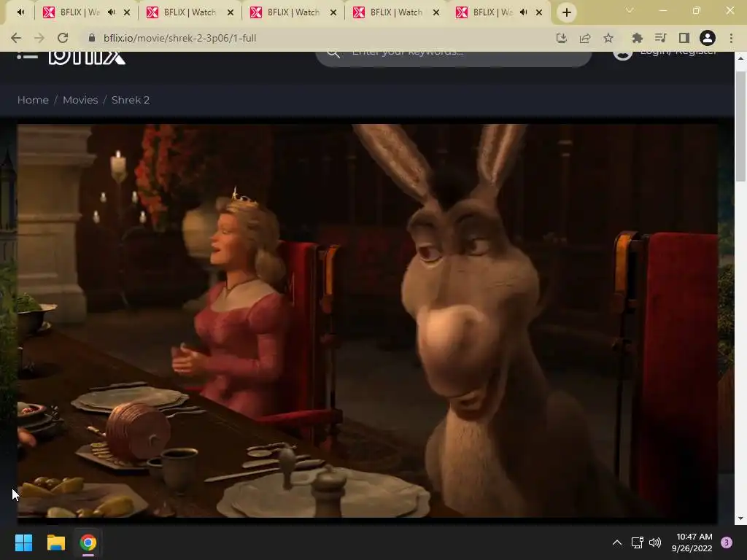Screen dimensions: 747x560
Task: Open the media controls icon in toolbar
Action: [660, 38]
